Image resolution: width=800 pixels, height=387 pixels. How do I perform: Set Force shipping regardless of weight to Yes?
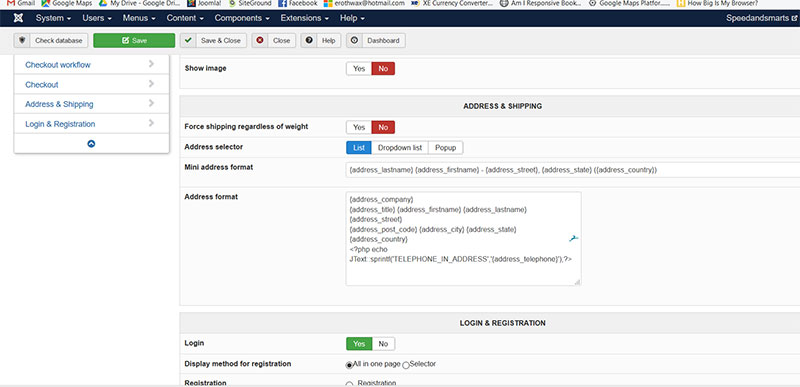coord(359,127)
